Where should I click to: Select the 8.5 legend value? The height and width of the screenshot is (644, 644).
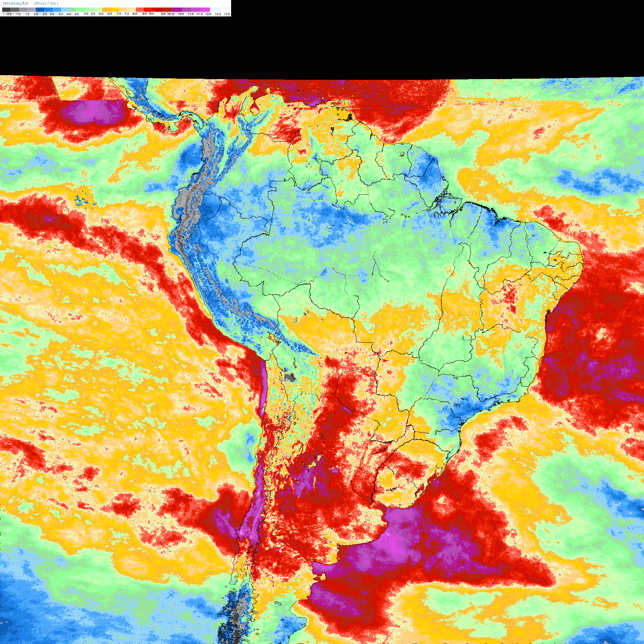145,14
